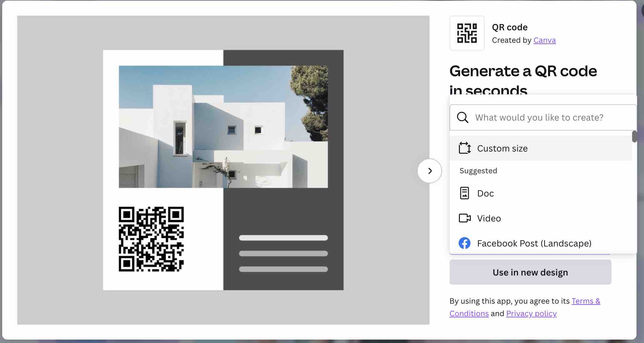
Task: Click the Facebook logo icon
Action: click(465, 243)
